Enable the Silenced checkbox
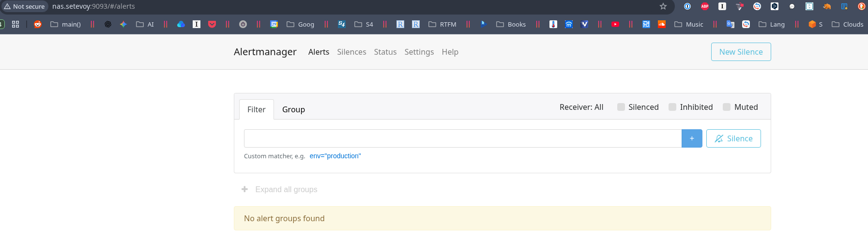This screenshot has width=868, height=242. click(621, 107)
